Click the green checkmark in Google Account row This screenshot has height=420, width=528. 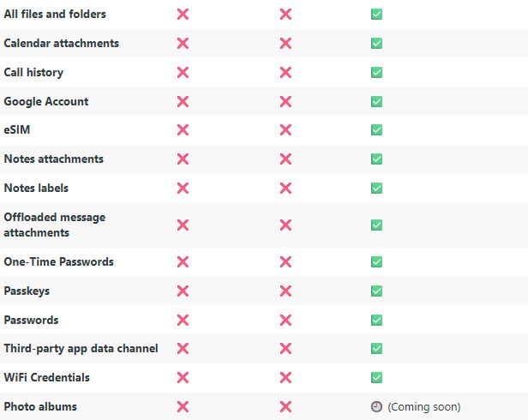coord(376,101)
